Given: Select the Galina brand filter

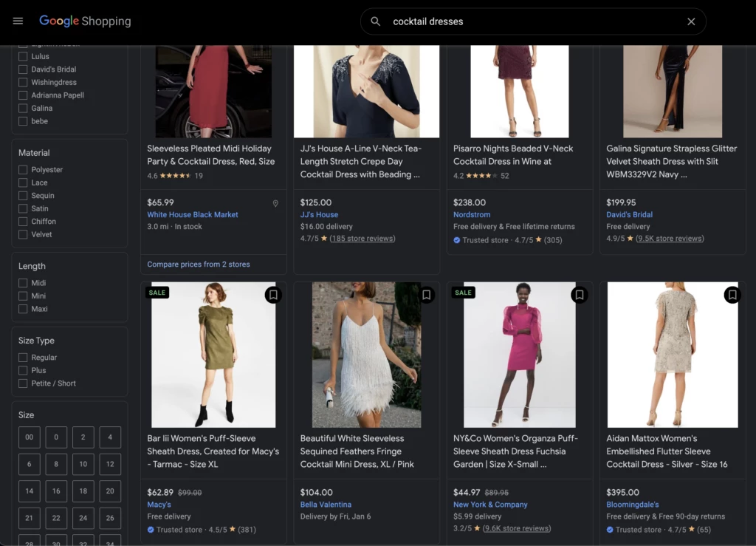Looking at the screenshot, I should click(x=23, y=109).
